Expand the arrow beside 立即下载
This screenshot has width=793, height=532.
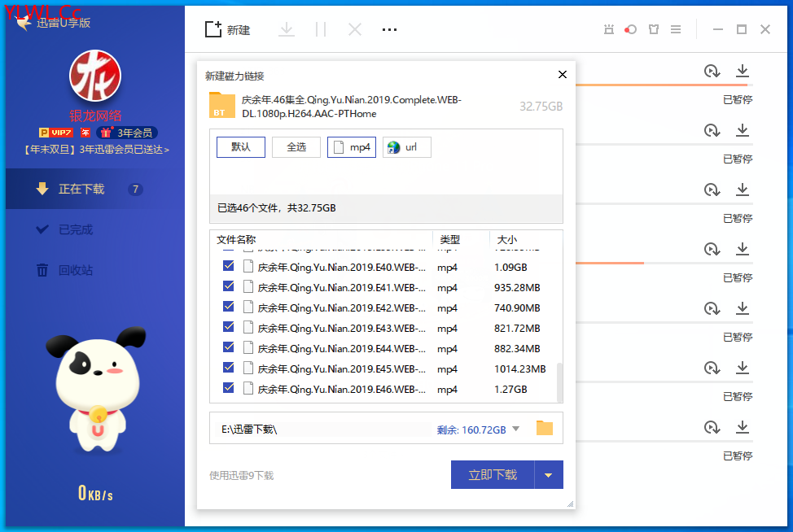(x=549, y=475)
